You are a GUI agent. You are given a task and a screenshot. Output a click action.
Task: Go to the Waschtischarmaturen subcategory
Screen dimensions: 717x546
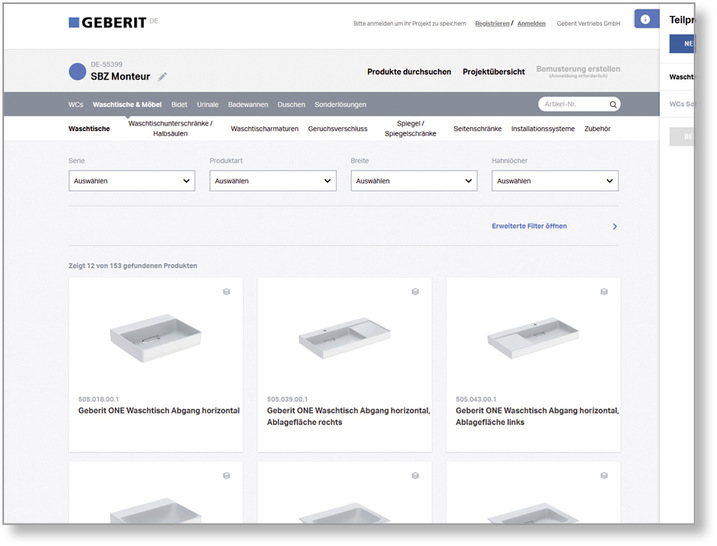pyautogui.click(x=264, y=129)
